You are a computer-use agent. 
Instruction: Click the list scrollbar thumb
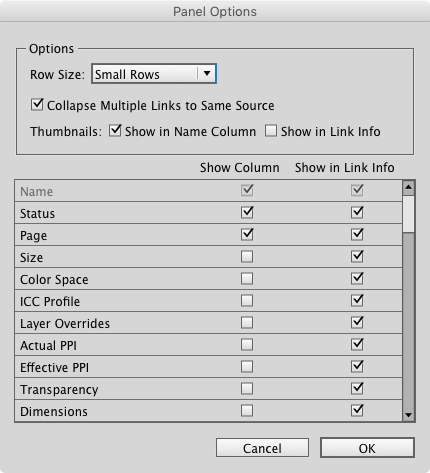click(408, 214)
